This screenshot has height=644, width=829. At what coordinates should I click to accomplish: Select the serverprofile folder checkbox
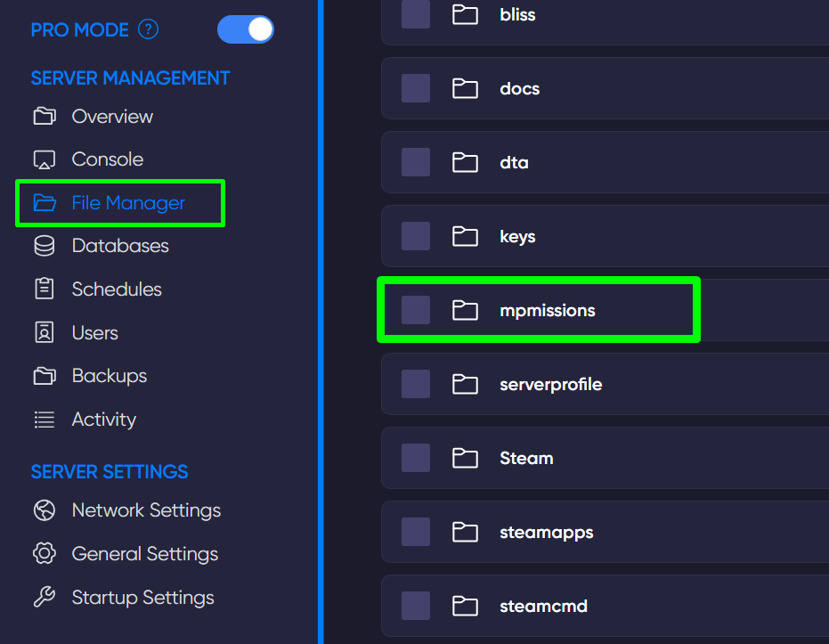[x=416, y=384]
